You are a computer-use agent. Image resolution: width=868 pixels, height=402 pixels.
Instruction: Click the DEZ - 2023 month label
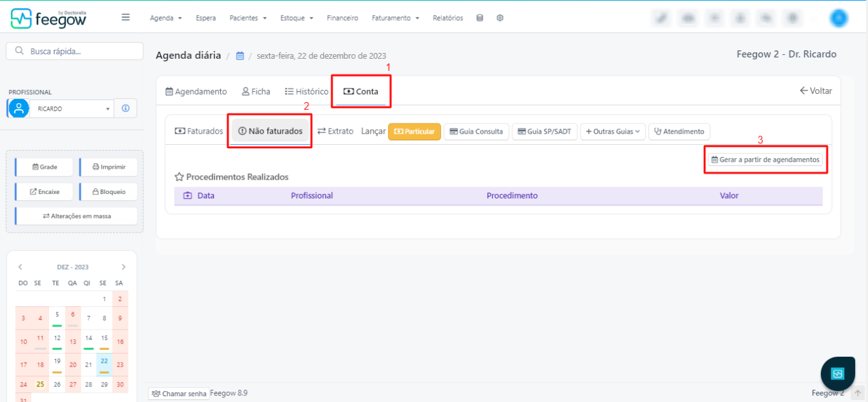point(72,267)
